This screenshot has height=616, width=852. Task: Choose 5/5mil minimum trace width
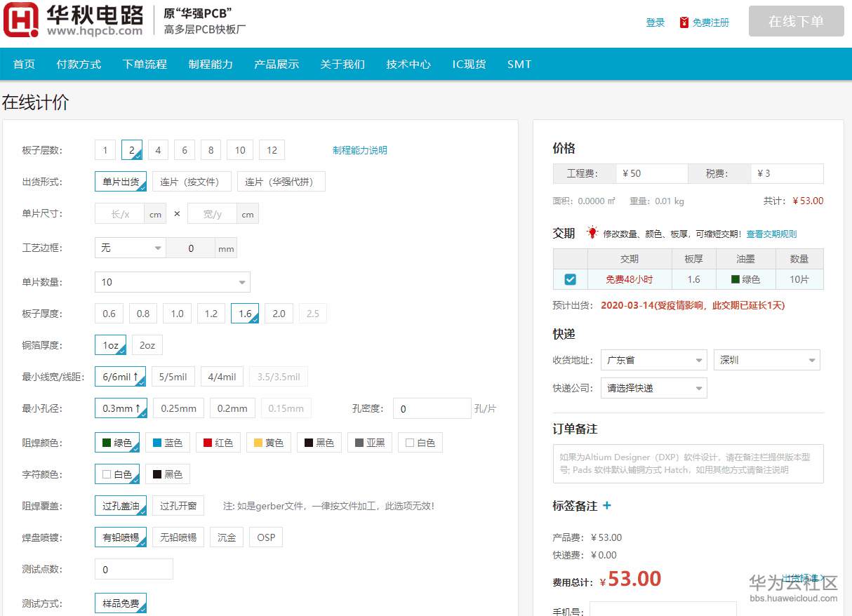(x=173, y=377)
